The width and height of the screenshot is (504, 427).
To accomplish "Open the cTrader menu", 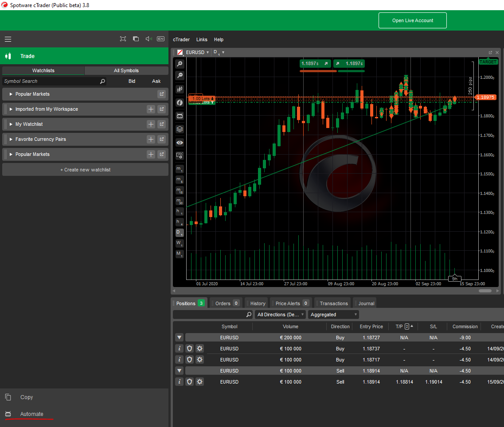I will [181, 39].
